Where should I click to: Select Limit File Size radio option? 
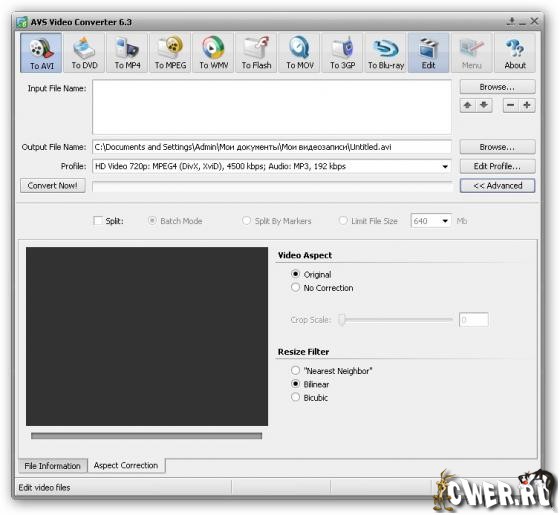(x=342, y=221)
